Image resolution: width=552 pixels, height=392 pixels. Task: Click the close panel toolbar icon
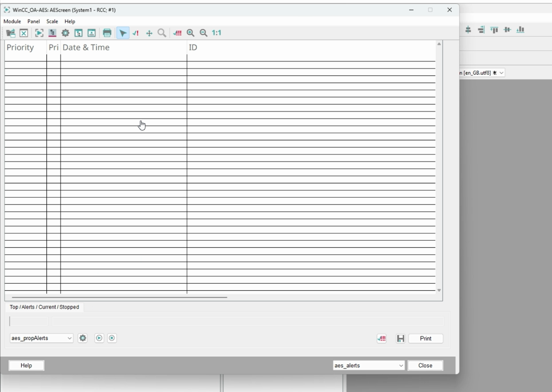[x=24, y=33]
